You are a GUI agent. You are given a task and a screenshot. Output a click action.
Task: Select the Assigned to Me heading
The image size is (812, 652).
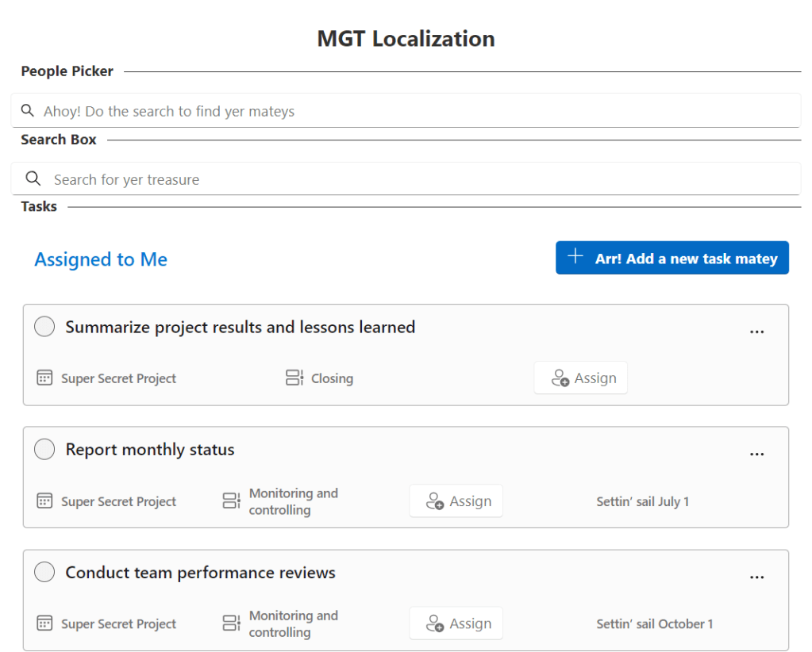(101, 259)
